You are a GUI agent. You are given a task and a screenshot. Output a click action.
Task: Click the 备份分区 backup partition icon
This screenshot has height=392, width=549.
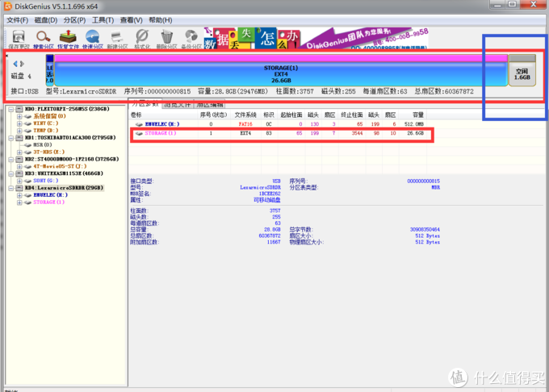point(191,40)
